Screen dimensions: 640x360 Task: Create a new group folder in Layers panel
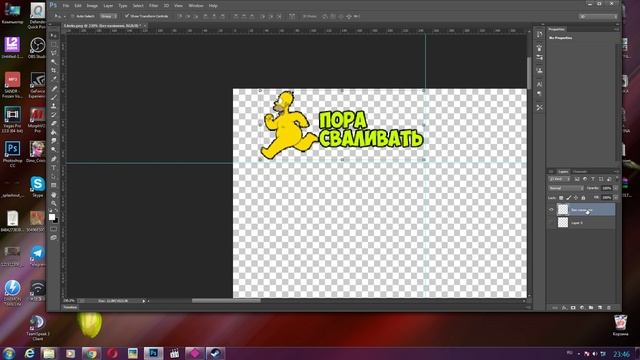click(x=591, y=308)
